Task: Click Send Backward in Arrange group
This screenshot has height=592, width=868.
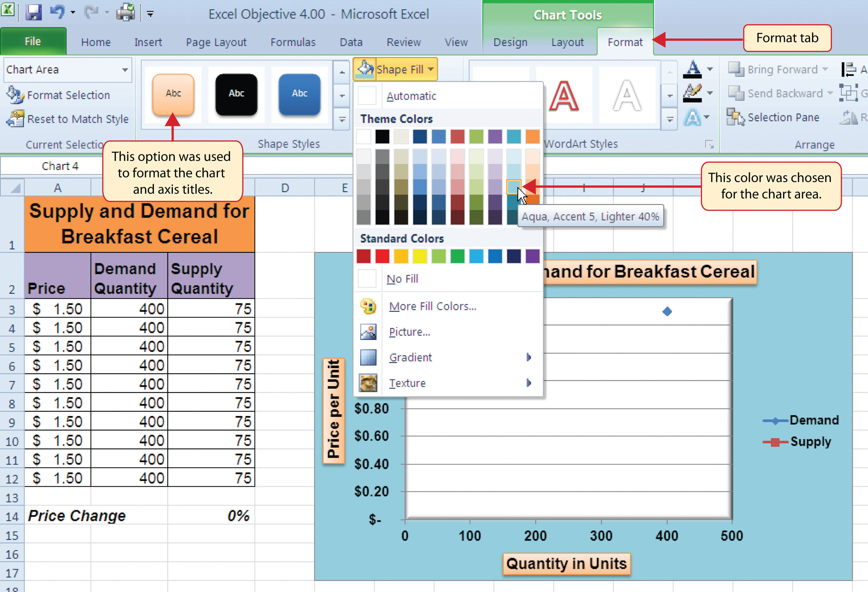Action: click(780, 93)
